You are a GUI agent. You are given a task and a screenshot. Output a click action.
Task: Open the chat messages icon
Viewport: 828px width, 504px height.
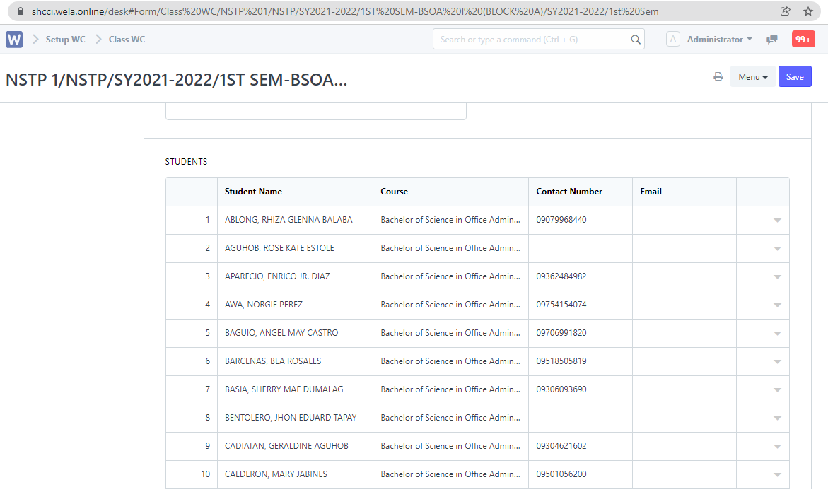(x=772, y=40)
